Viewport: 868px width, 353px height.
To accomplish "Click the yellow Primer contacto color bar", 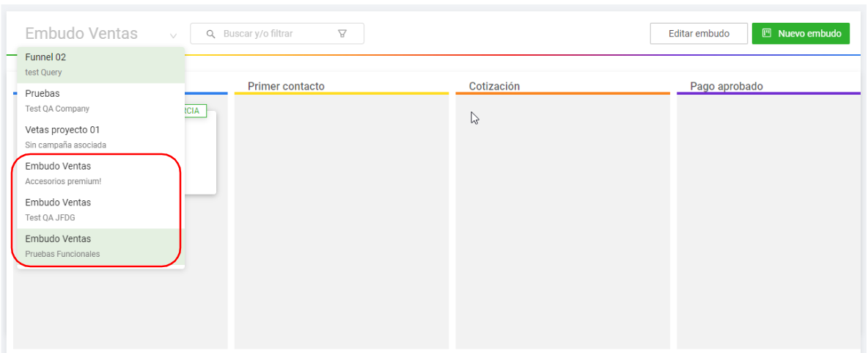I will tap(342, 94).
